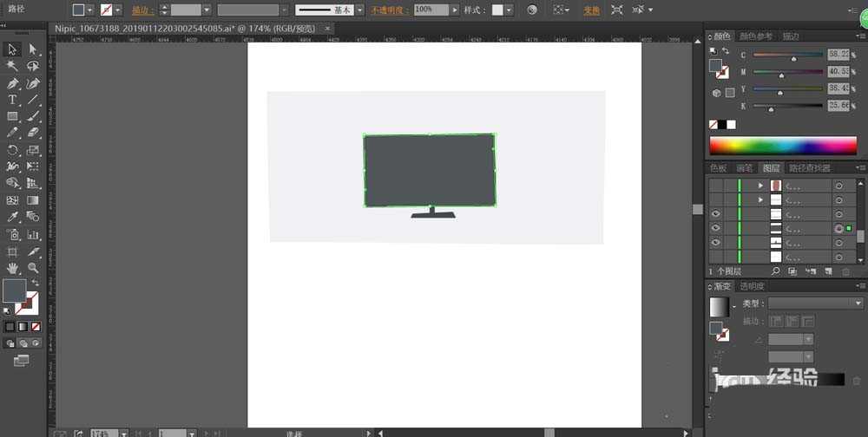
Task: Click the delete layer trash icon
Action: (845, 271)
